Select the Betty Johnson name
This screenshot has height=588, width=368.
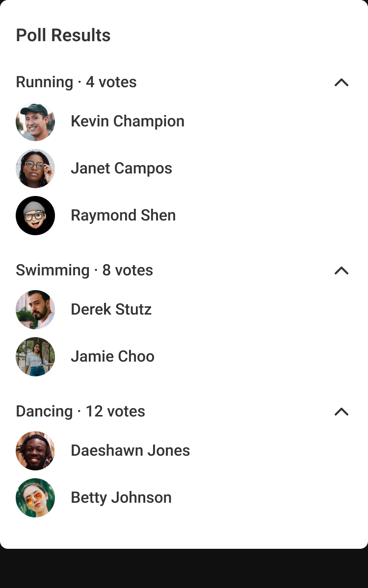121,497
